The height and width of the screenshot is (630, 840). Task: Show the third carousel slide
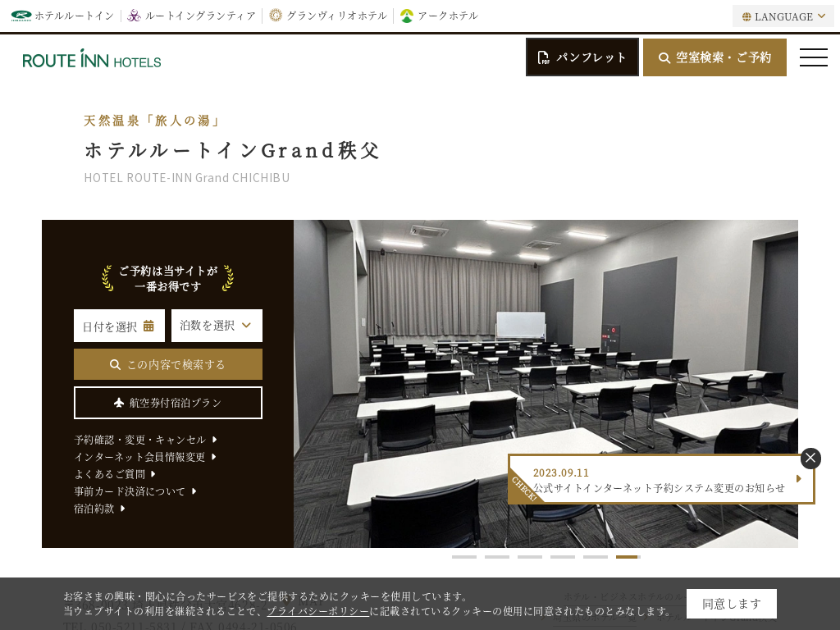(x=530, y=557)
